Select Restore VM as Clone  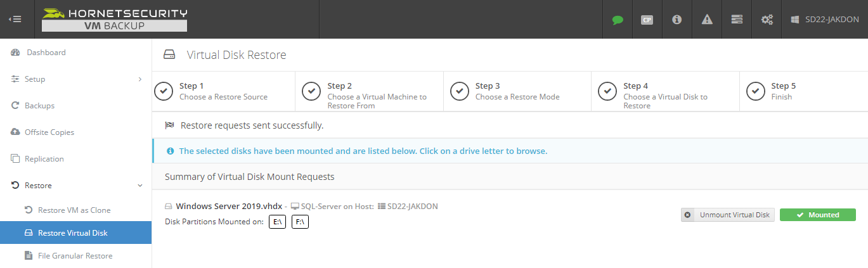(x=75, y=210)
